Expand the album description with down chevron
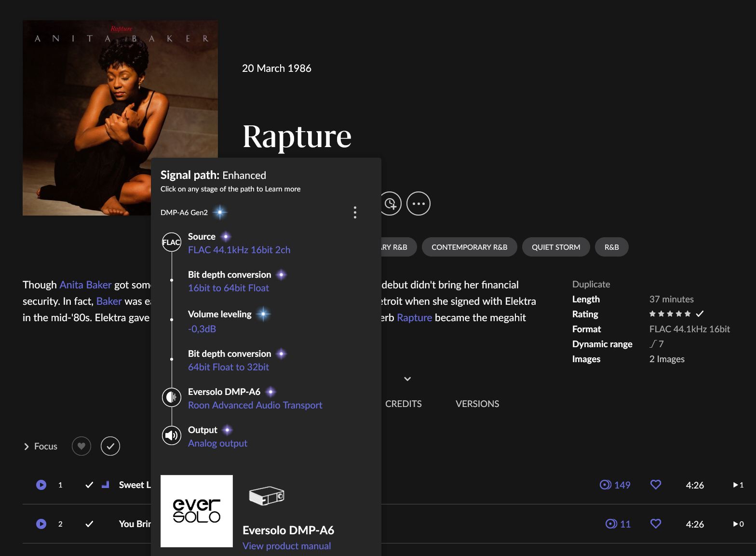This screenshot has width=756, height=556. [407, 379]
